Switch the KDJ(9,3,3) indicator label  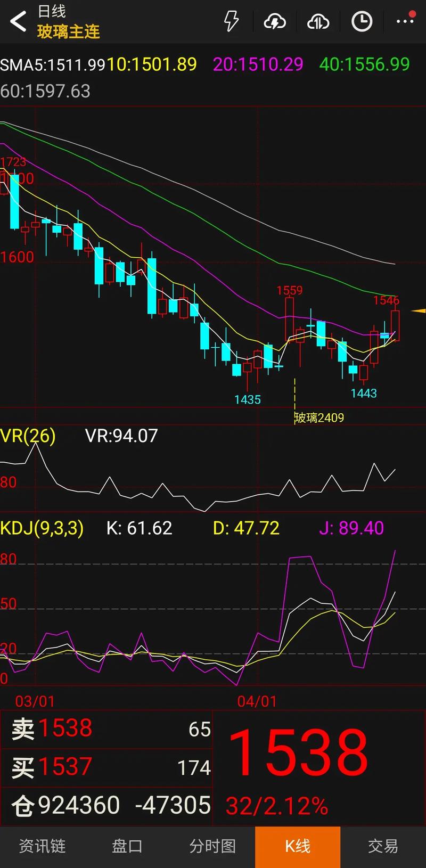(42, 528)
